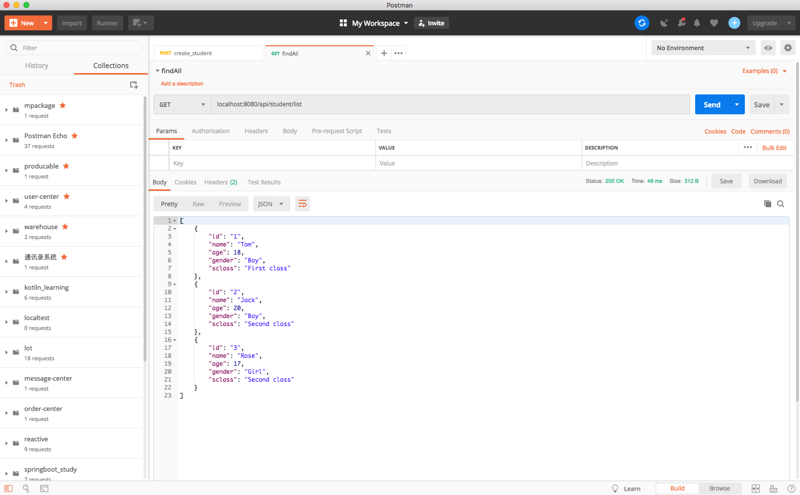The height and width of the screenshot is (495, 800).
Task: Toggle star on mpackage collection
Action: tap(63, 105)
